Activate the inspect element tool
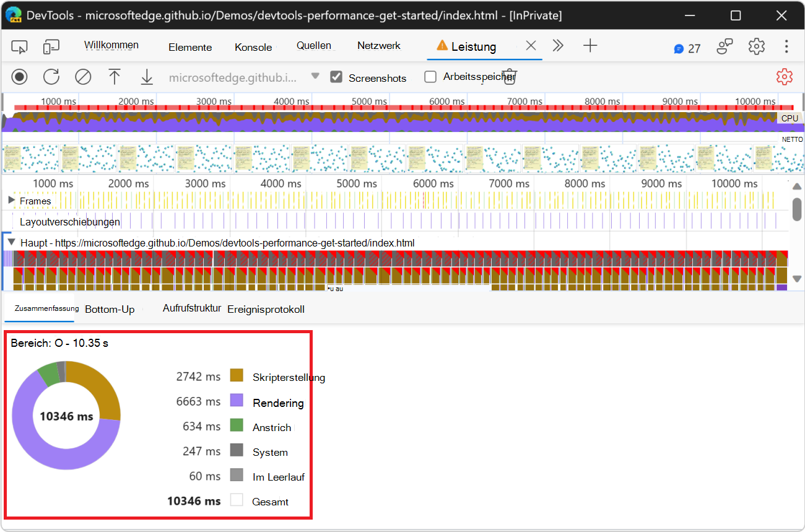 click(x=20, y=47)
